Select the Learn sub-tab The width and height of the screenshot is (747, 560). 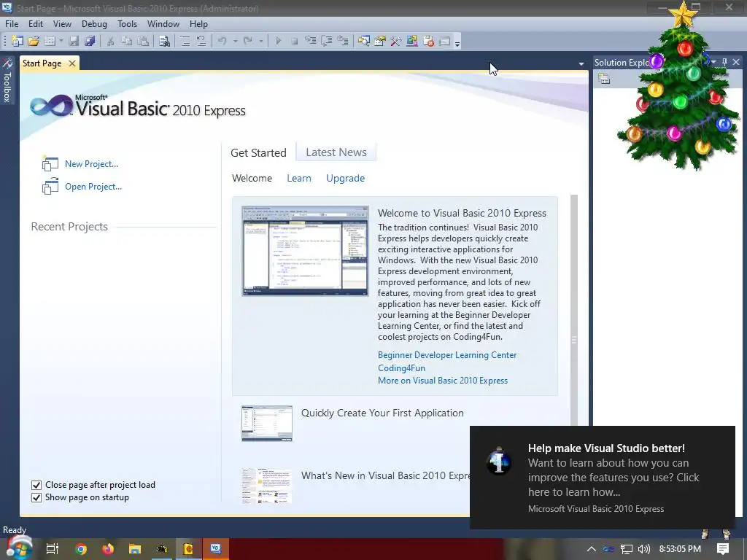pos(299,178)
